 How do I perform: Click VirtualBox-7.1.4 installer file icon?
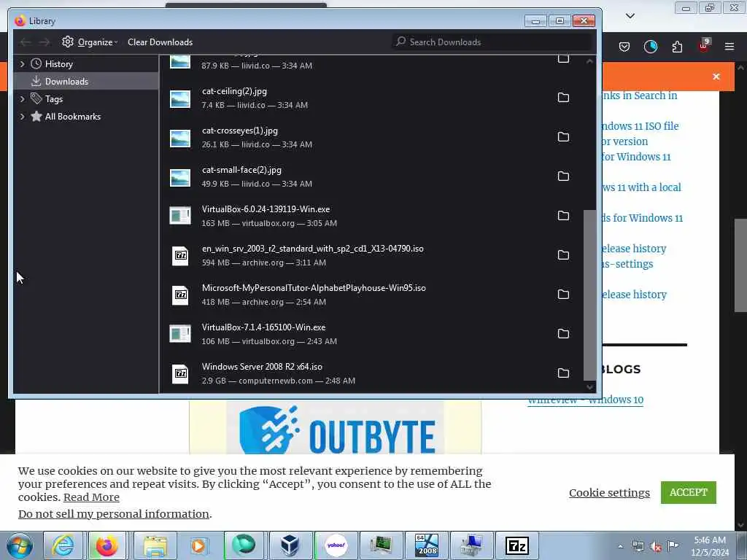coord(180,334)
